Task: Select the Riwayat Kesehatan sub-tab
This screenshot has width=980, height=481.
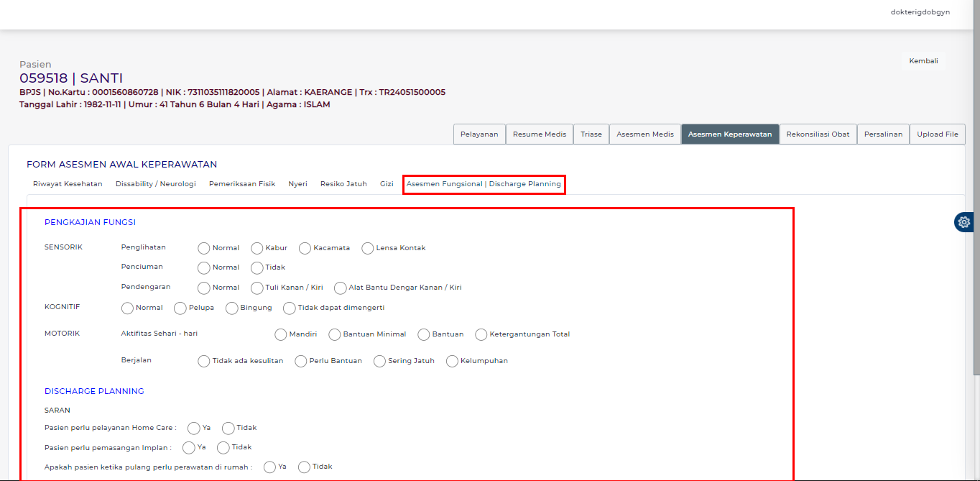Action: [68, 184]
